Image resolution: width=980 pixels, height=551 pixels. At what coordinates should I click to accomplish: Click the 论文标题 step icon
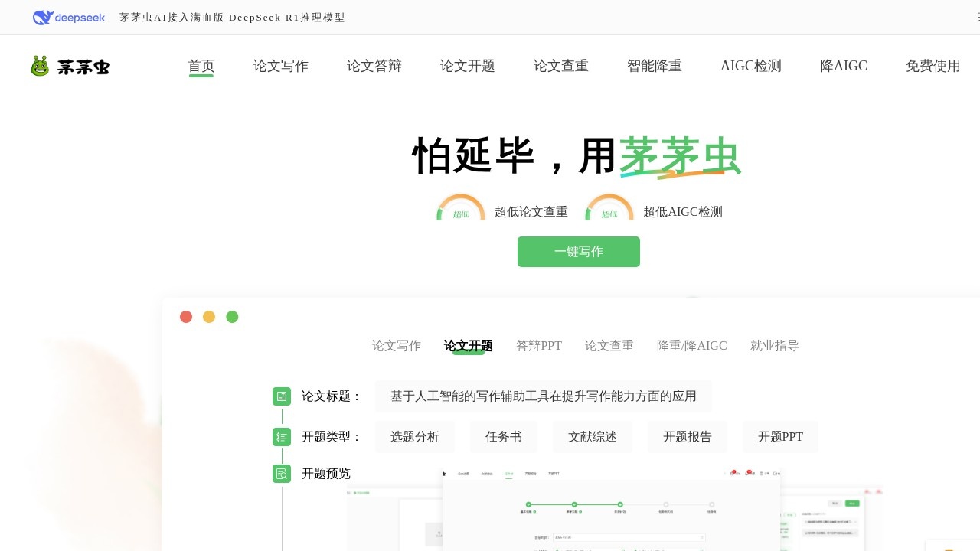click(282, 396)
